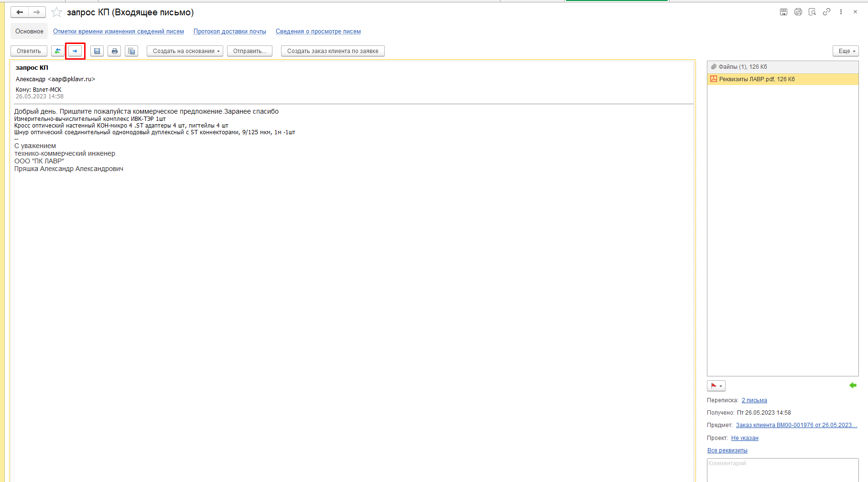Go forward with the right arrow navigation button
Image resolution: width=868 pixels, height=482 pixels.
[x=37, y=12]
